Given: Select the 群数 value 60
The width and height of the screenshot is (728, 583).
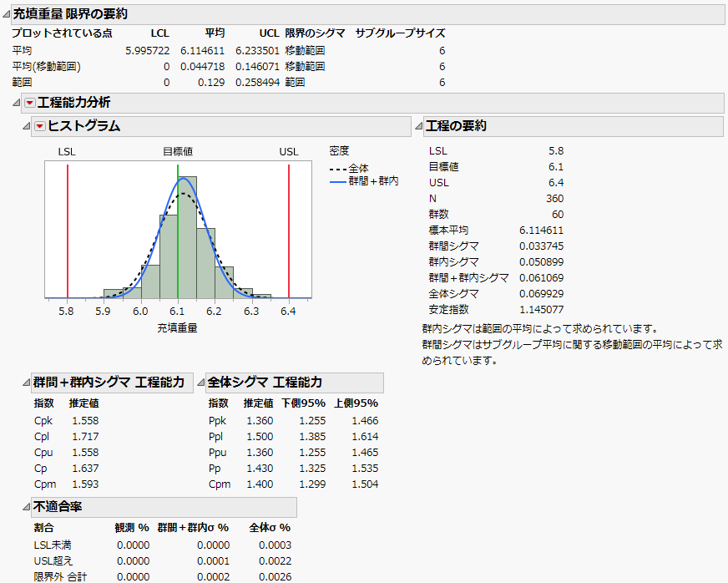Looking at the screenshot, I should [x=558, y=215].
